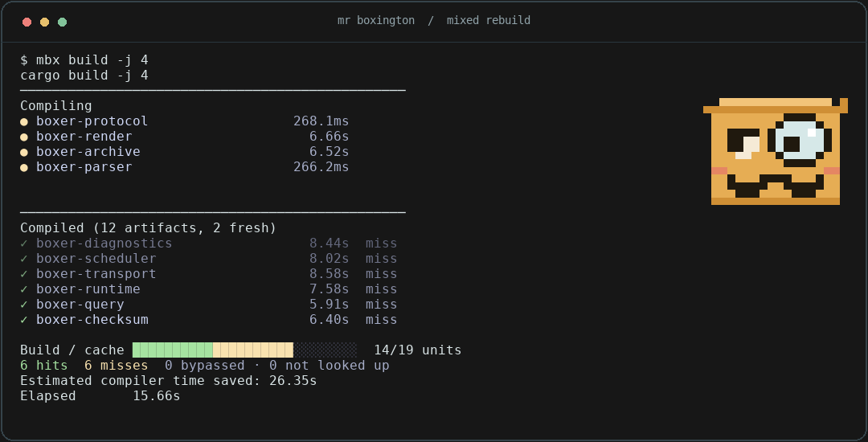
Task: Click the 'Elapsed' label
Action: (x=48, y=396)
